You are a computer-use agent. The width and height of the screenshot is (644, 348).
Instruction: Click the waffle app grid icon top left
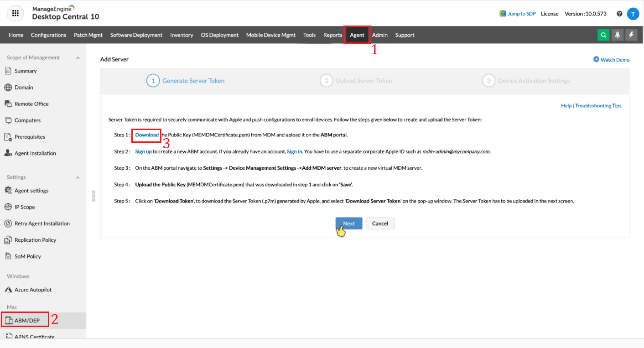pyautogui.click(x=15, y=13)
